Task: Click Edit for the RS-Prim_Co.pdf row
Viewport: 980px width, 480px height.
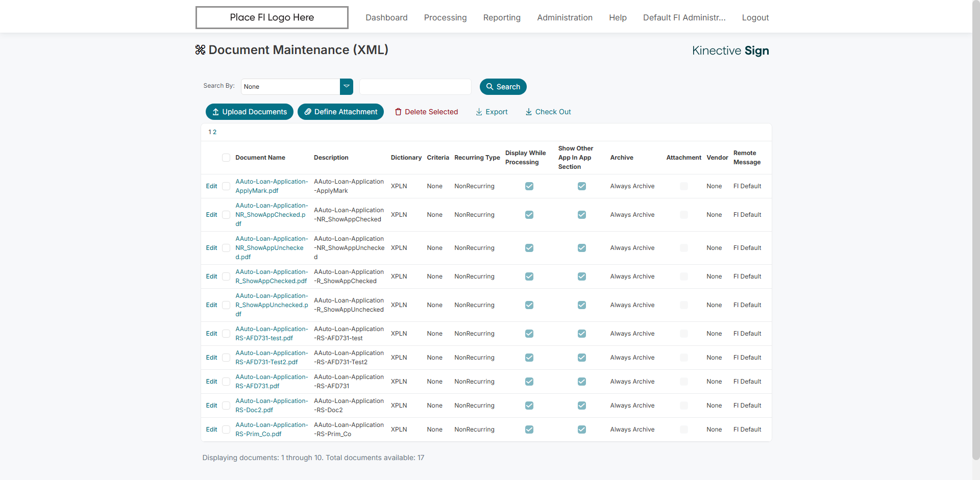Action: click(211, 430)
